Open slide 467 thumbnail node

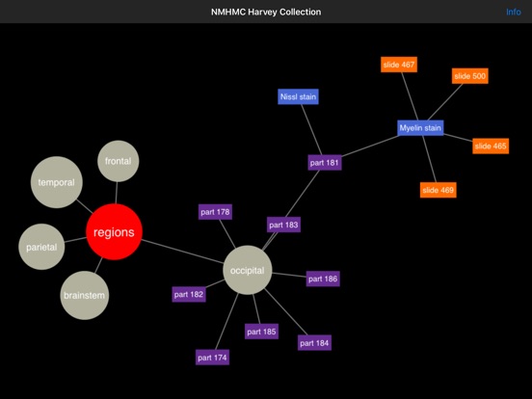pyautogui.click(x=399, y=65)
